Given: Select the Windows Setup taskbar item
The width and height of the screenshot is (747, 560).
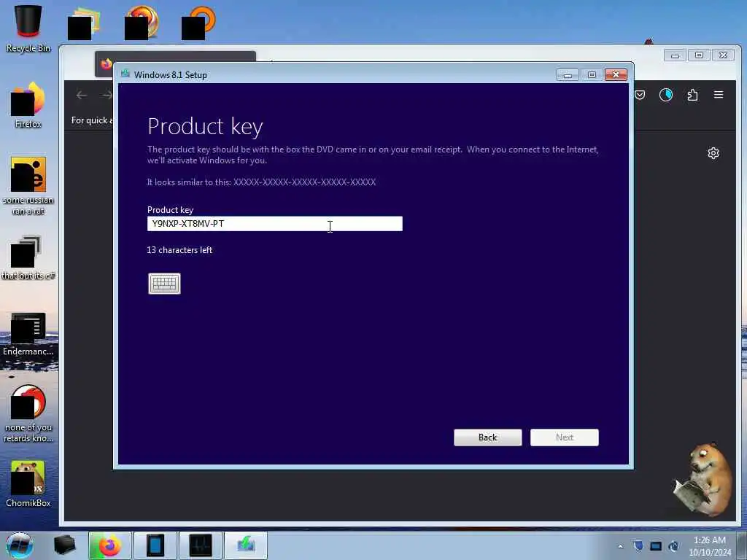Looking at the screenshot, I should click(x=246, y=545).
